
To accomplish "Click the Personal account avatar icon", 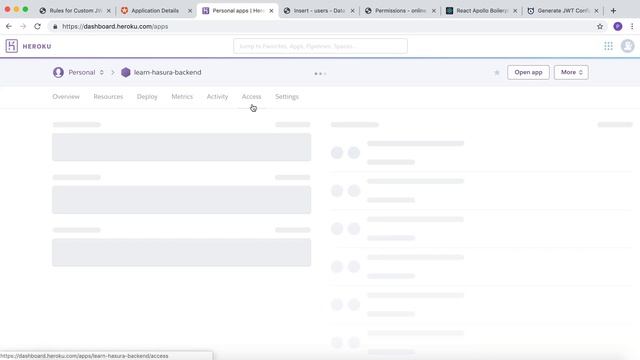I will [58, 72].
